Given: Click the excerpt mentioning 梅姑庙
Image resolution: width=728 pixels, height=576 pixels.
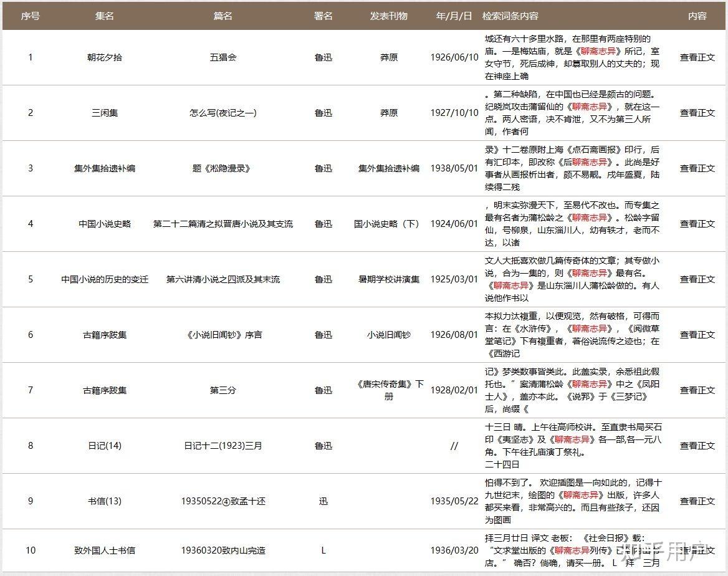Looking at the screenshot, I should (x=572, y=57).
